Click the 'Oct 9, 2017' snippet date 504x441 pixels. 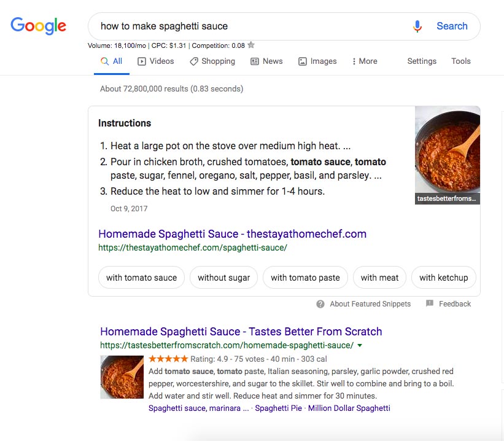[129, 209]
